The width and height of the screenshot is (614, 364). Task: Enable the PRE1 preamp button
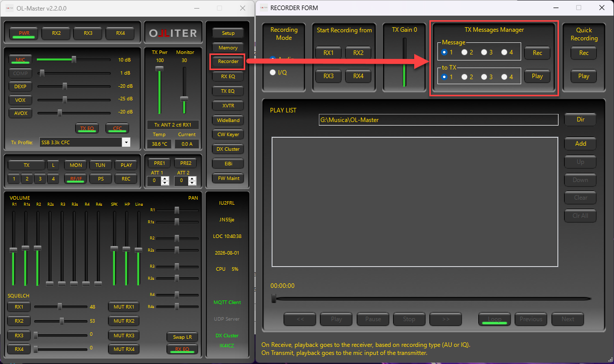pos(159,163)
